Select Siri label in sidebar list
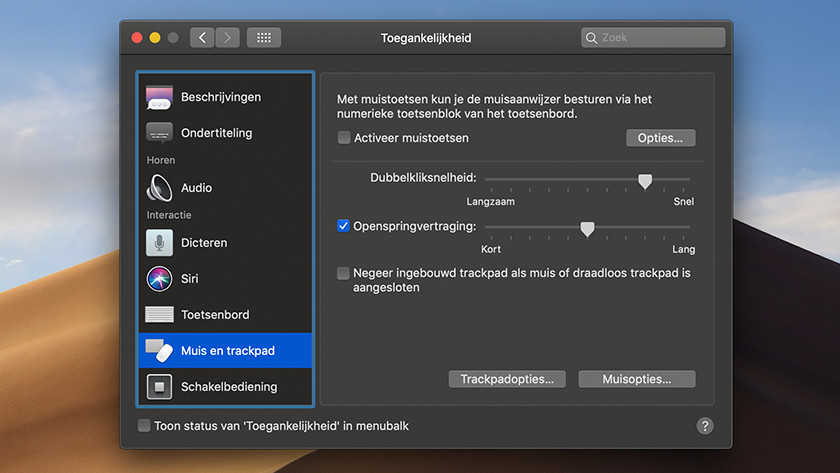This screenshot has width=840, height=473. [189, 279]
